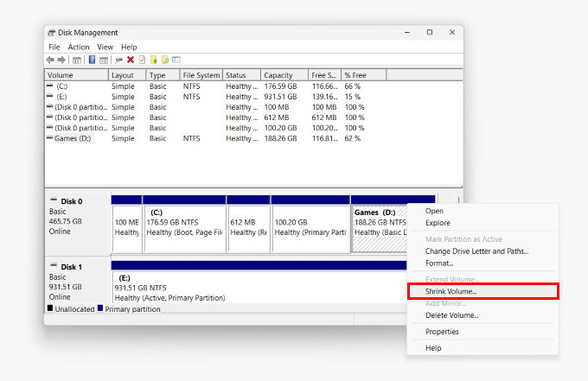
Task: Click the drive icon beside Games (D:)
Action: pos(50,138)
